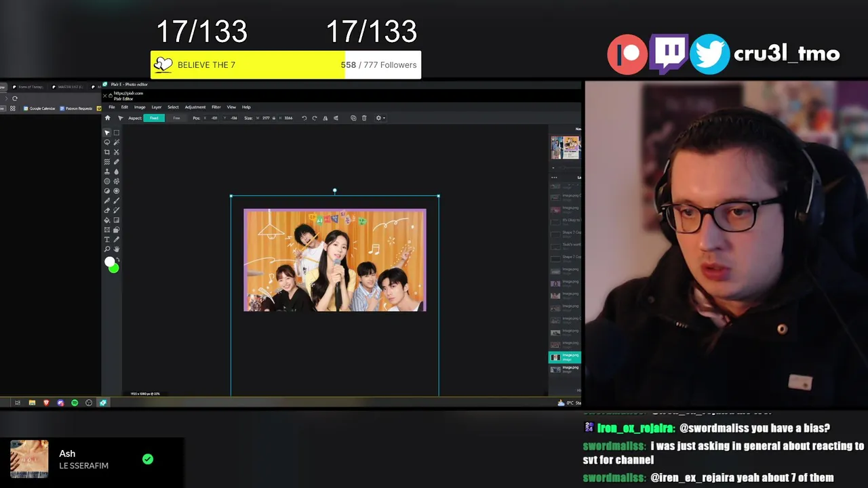Open the View menu
The height and width of the screenshot is (488, 868).
[231, 107]
